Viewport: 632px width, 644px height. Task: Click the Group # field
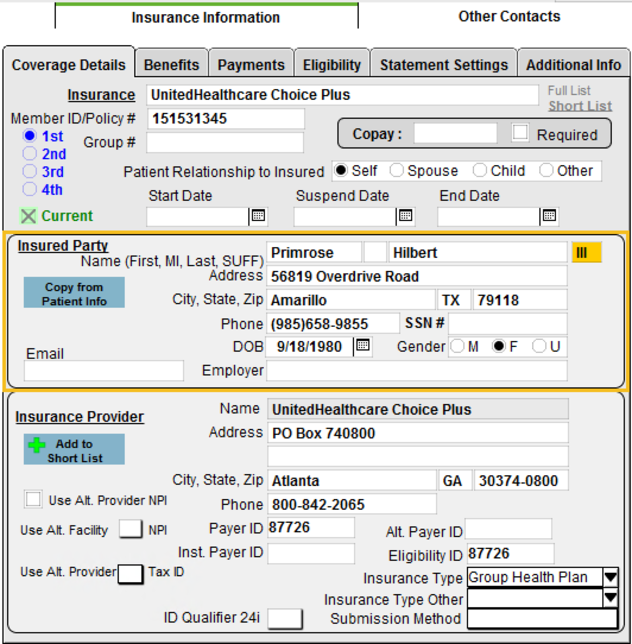pyautogui.click(x=225, y=143)
